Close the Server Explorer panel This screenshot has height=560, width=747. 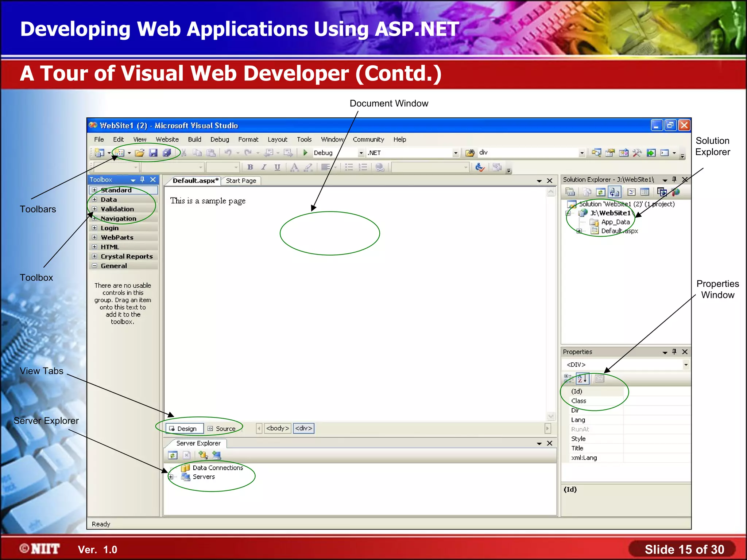pos(550,443)
